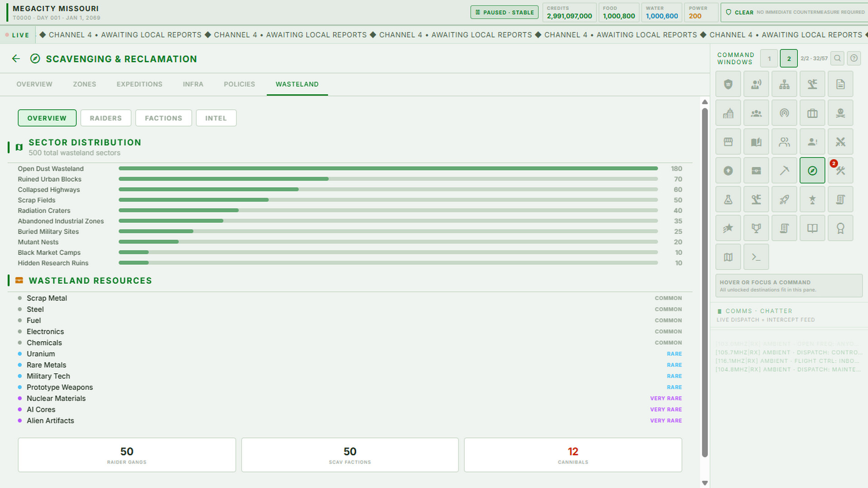
Task: Go to the Infra tab
Action: pos(193,84)
